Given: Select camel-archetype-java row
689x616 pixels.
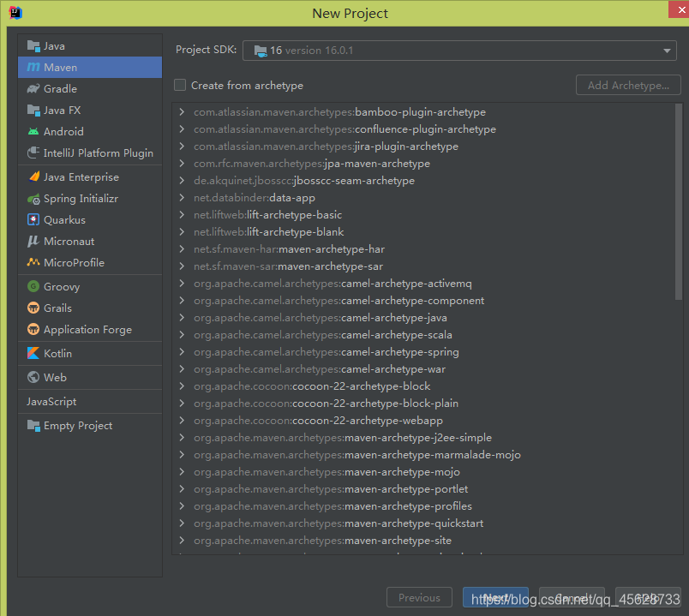Looking at the screenshot, I should point(424,318).
